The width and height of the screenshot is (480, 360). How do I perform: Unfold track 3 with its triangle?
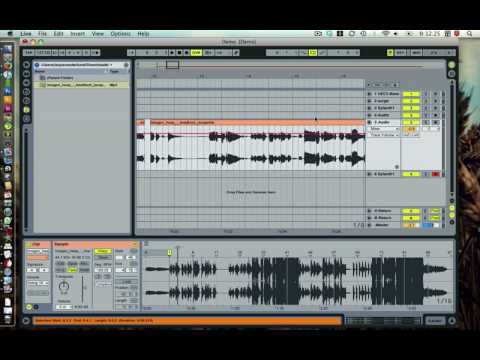(x=369, y=108)
